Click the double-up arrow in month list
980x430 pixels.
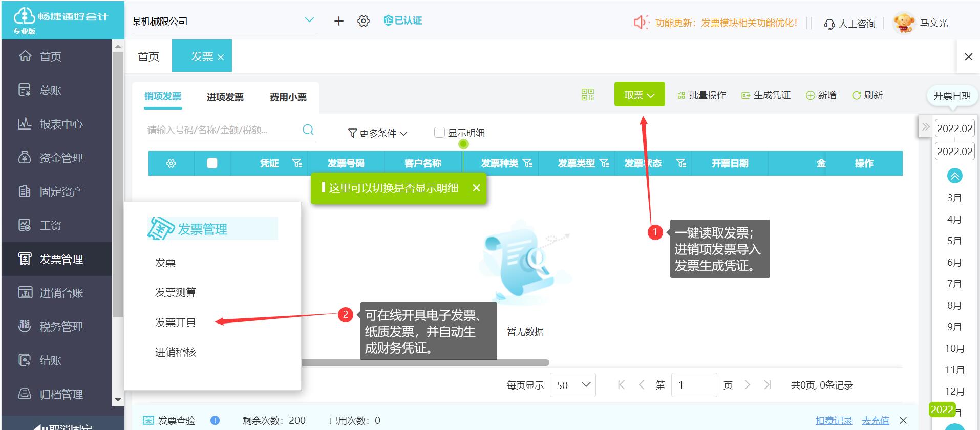pyautogui.click(x=954, y=176)
